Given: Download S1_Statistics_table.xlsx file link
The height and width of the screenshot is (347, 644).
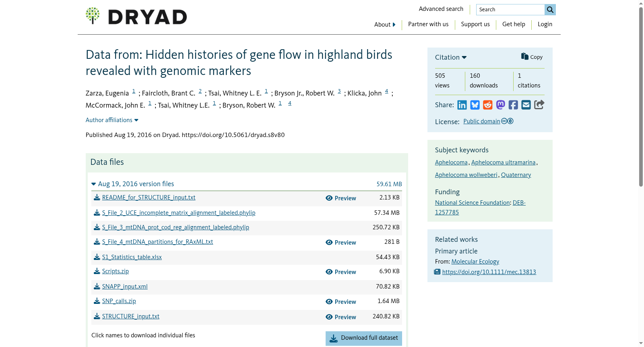Looking at the screenshot, I should coord(132,257).
